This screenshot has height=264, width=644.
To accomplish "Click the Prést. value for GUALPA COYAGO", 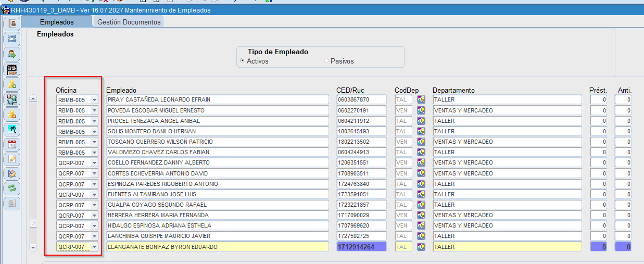I will click(x=599, y=205).
